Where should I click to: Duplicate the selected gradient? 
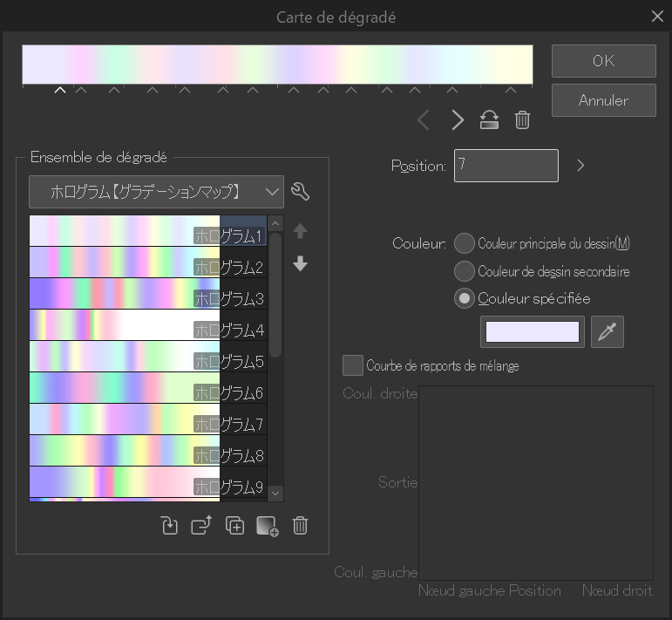click(234, 526)
